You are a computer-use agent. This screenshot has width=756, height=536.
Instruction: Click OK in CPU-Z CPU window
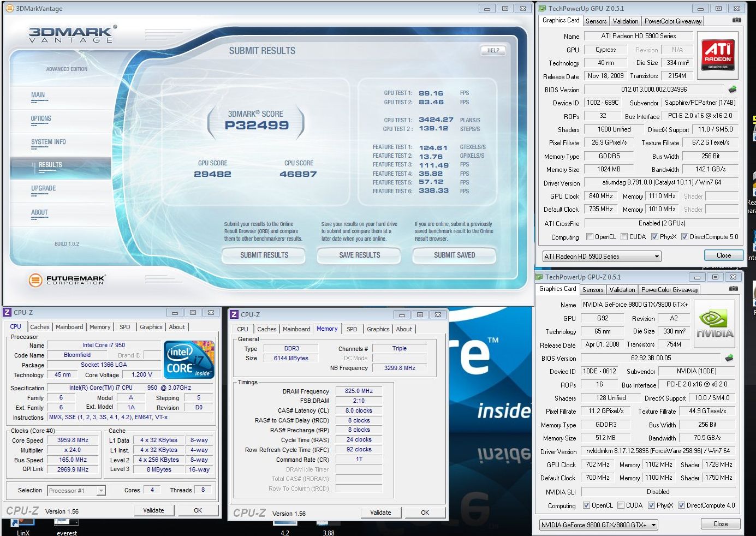click(x=198, y=510)
